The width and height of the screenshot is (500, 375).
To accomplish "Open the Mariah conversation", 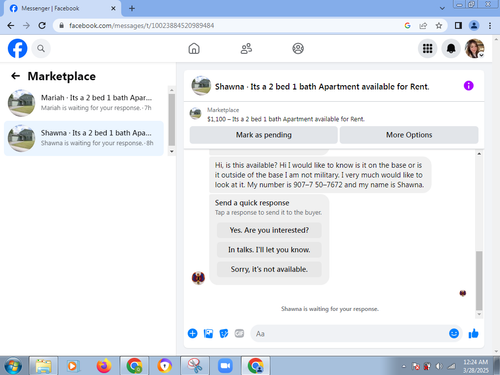I will point(84,103).
